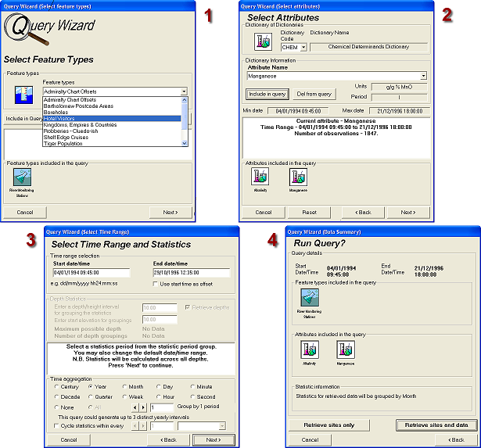Click the Admiralty Chart Offsets feature type icon
The image size is (481, 448).
(x=21, y=95)
